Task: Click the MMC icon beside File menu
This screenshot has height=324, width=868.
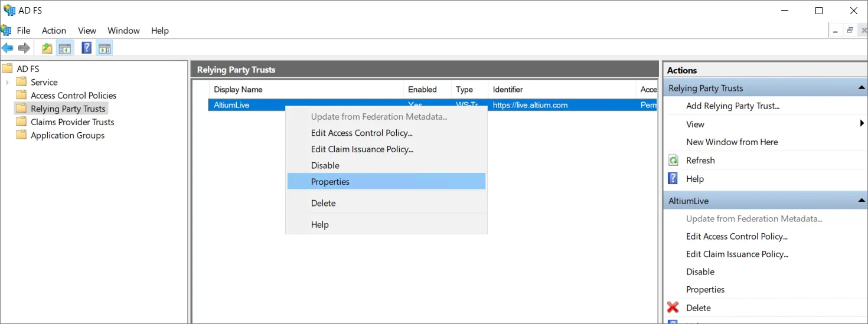Action: click(6, 30)
